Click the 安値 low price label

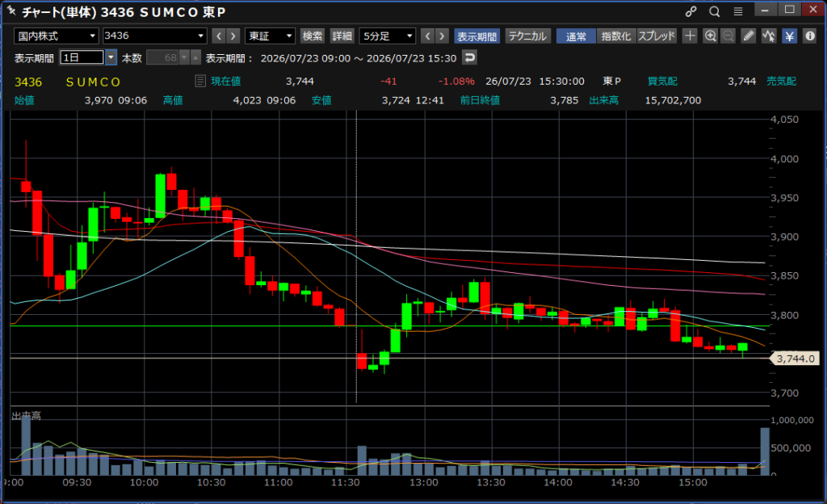click(x=321, y=100)
